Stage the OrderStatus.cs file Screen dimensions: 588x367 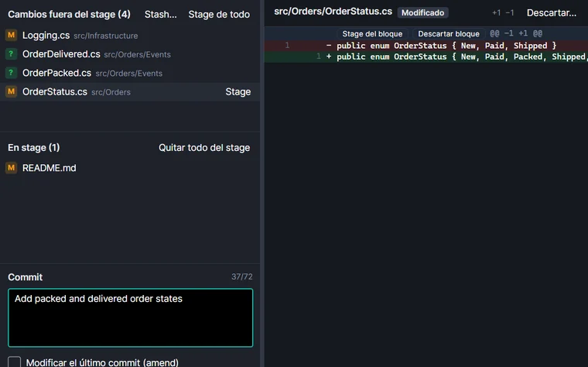pyautogui.click(x=238, y=91)
